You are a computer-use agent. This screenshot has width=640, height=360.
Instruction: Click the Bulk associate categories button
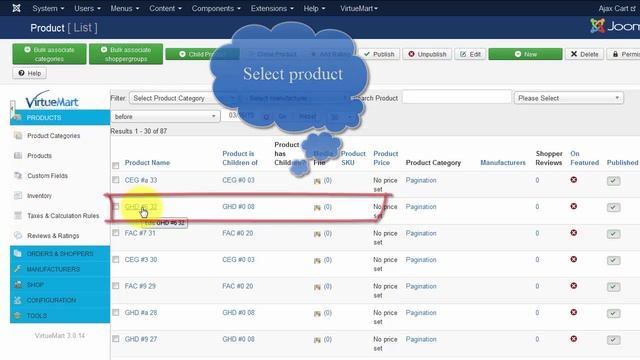tap(49, 54)
